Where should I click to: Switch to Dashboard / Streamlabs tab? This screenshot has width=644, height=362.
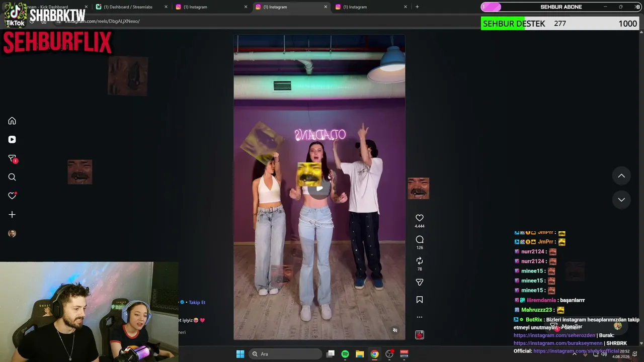click(x=131, y=7)
